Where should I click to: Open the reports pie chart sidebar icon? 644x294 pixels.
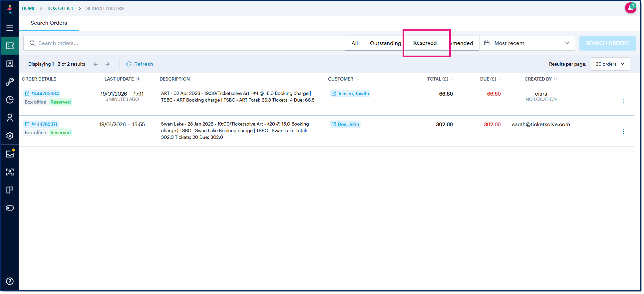[x=10, y=100]
